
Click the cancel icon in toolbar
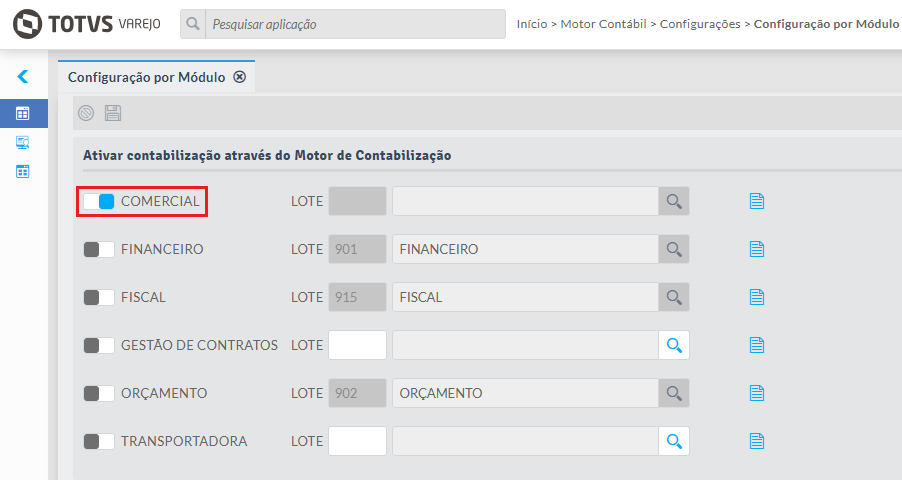coord(86,113)
